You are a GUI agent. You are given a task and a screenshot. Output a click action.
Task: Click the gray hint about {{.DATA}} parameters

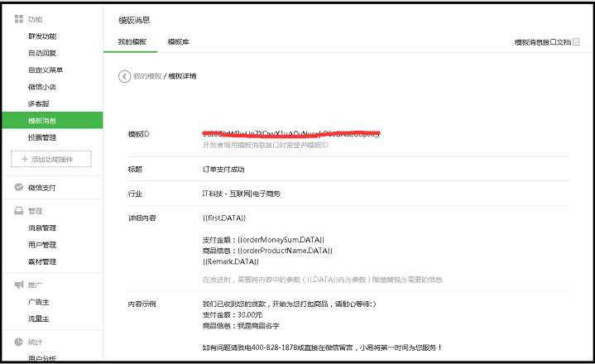(323, 280)
